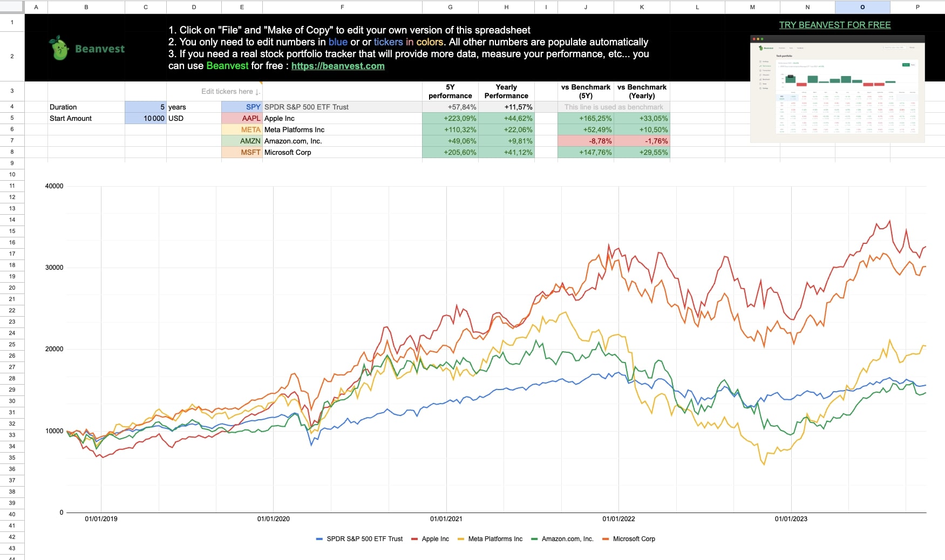Viewport: 945px width, 560px height.
Task: Click the Start Amount label cell
Action: tap(86, 118)
